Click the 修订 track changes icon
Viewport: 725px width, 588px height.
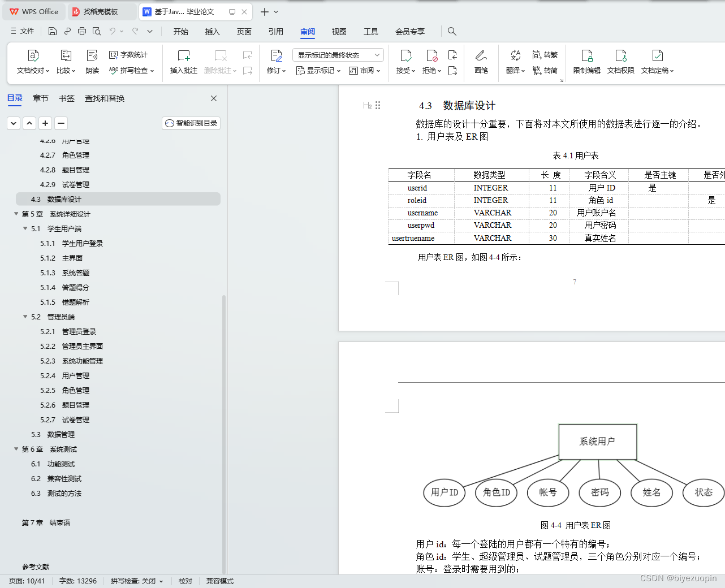pyautogui.click(x=277, y=55)
